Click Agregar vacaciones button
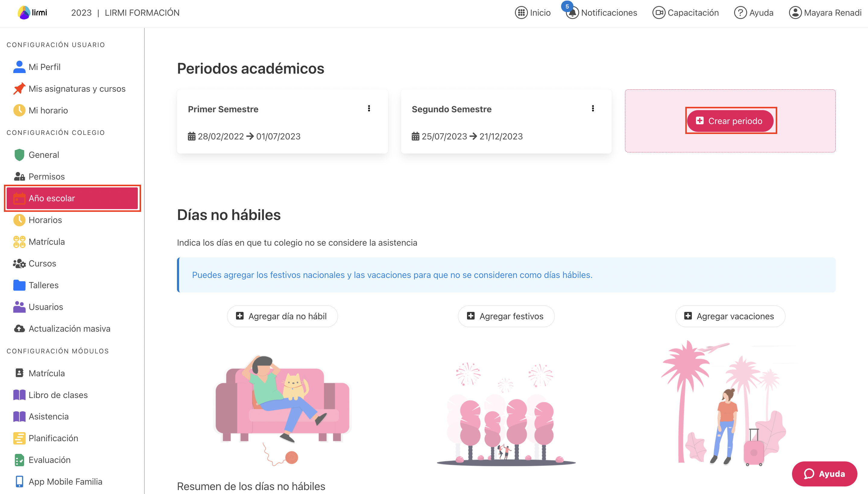Viewport: 868px width, 494px height. [x=730, y=316]
